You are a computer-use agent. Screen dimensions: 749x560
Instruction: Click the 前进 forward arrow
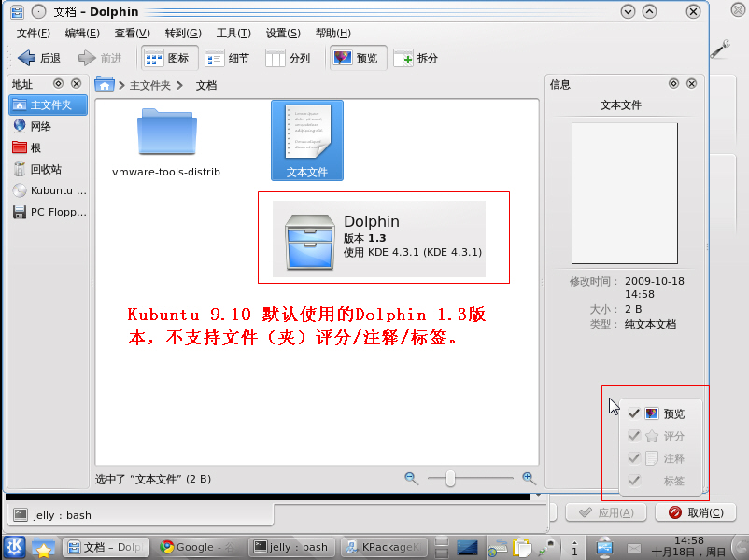pos(100,58)
